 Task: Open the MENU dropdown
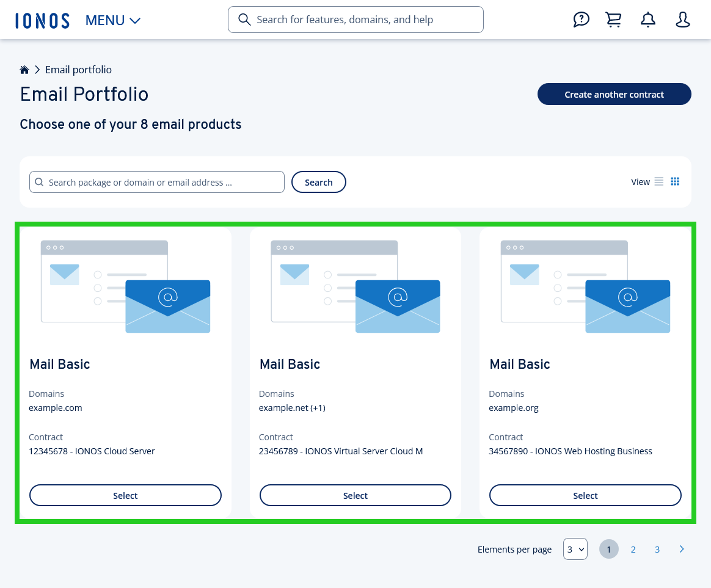[x=113, y=20]
